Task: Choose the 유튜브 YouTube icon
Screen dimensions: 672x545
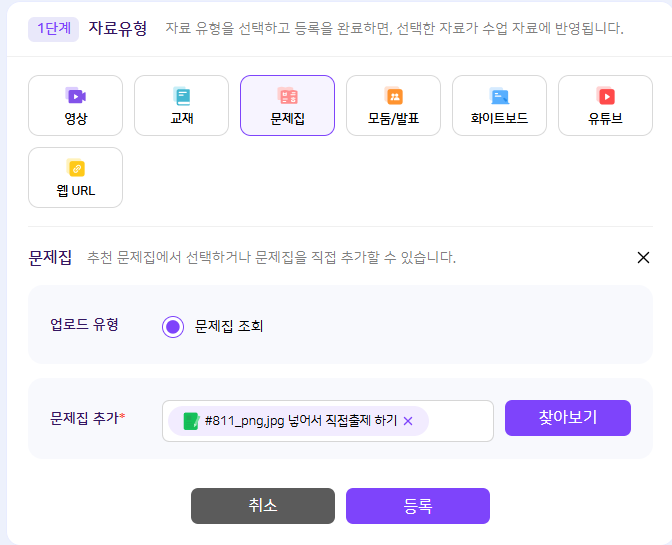Action: coord(606,96)
